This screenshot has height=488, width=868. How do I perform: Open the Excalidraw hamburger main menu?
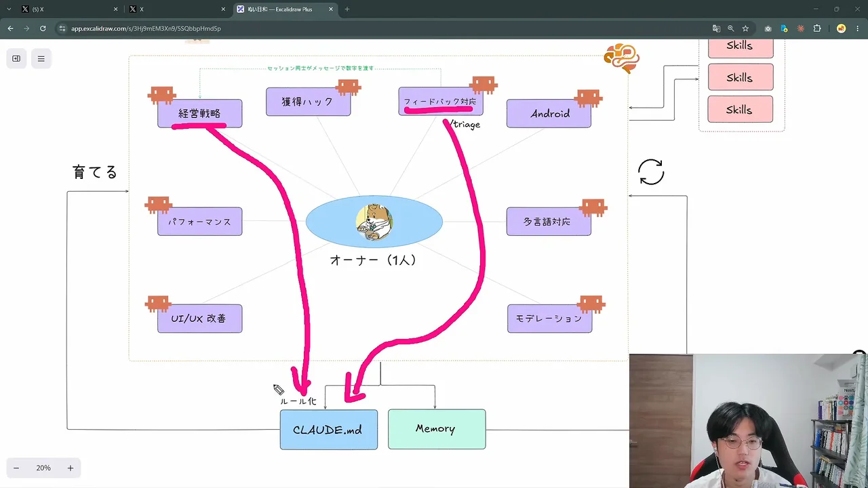tap(41, 58)
